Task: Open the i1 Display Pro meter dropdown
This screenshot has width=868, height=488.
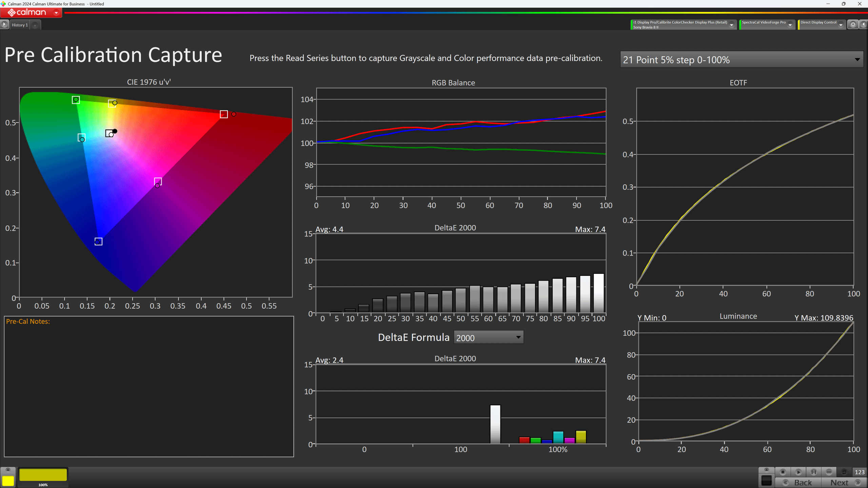Action: [731, 25]
